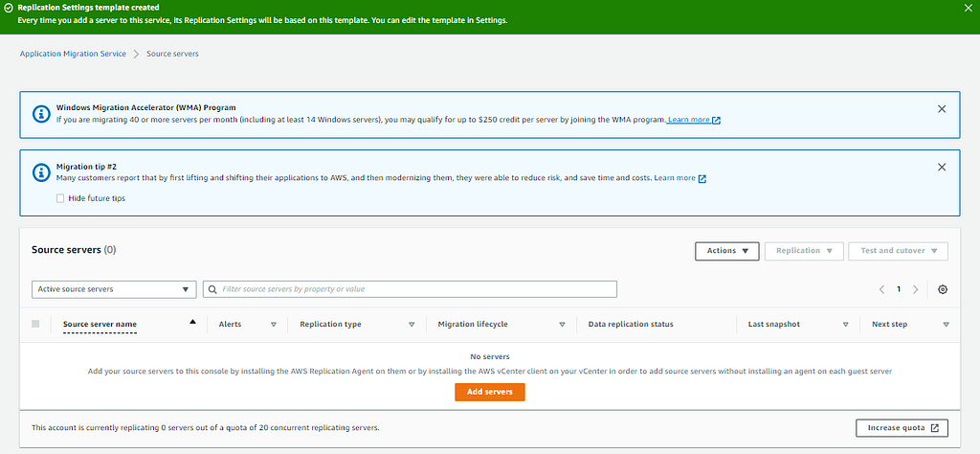The width and height of the screenshot is (980, 454).
Task: Click the external link icon after the tip's Learn more
Action: pos(702,178)
